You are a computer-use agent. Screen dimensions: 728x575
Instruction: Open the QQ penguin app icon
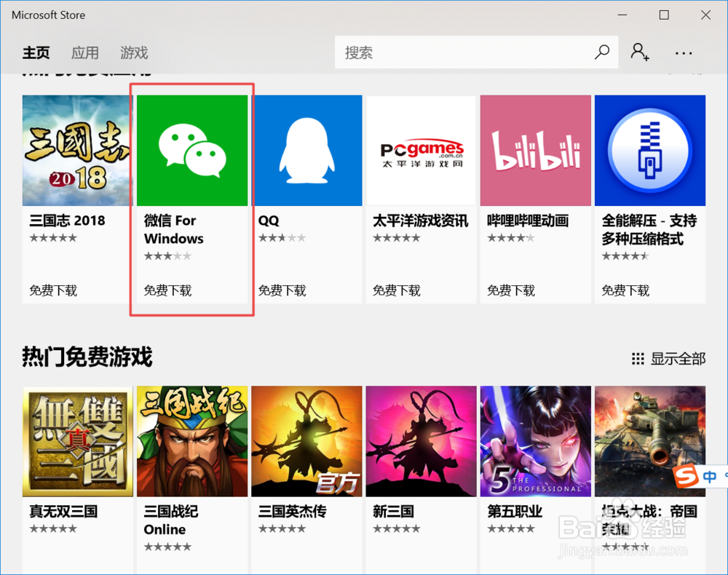(306, 151)
